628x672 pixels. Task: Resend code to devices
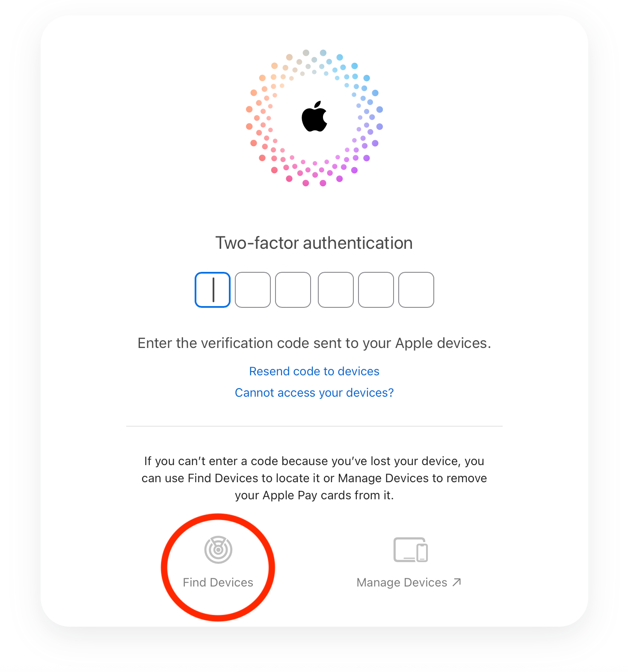click(314, 371)
